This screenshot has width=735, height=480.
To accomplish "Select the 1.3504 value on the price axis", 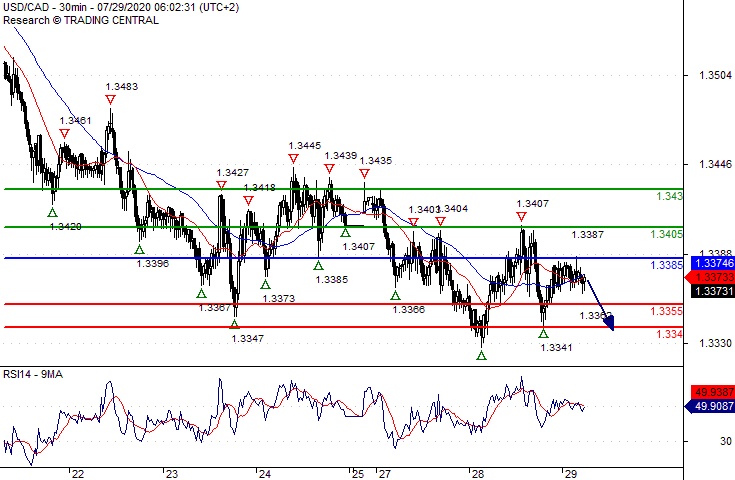I will [x=715, y=75].
